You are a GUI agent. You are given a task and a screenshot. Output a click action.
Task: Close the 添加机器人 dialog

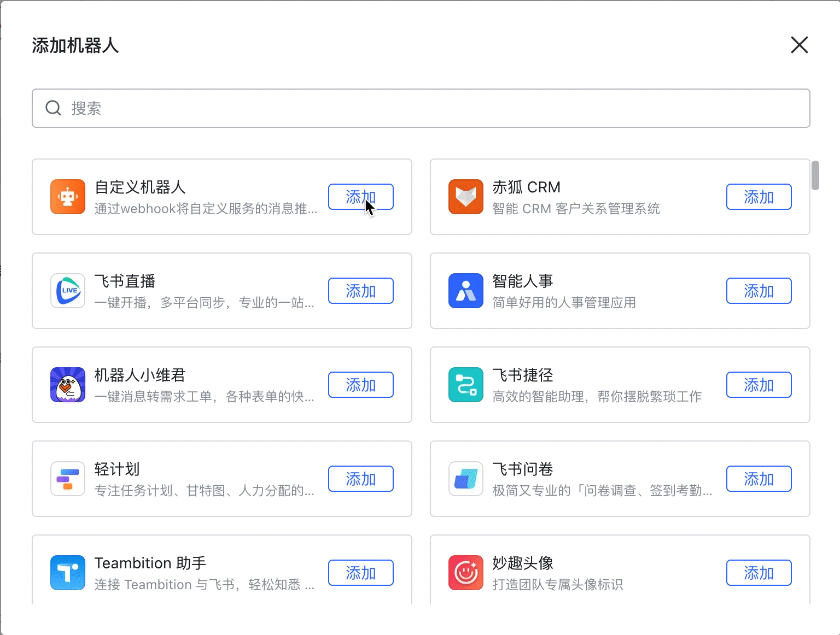[x=799, y=45]
